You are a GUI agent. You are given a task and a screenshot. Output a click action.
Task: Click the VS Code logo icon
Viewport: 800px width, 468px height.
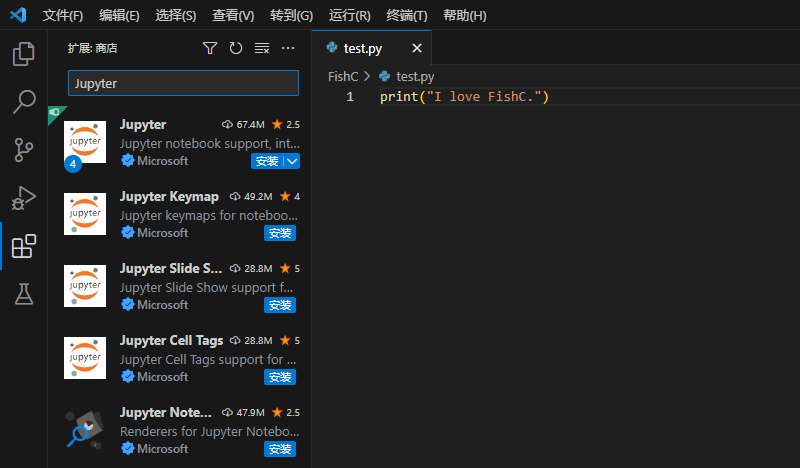point(18,15)
